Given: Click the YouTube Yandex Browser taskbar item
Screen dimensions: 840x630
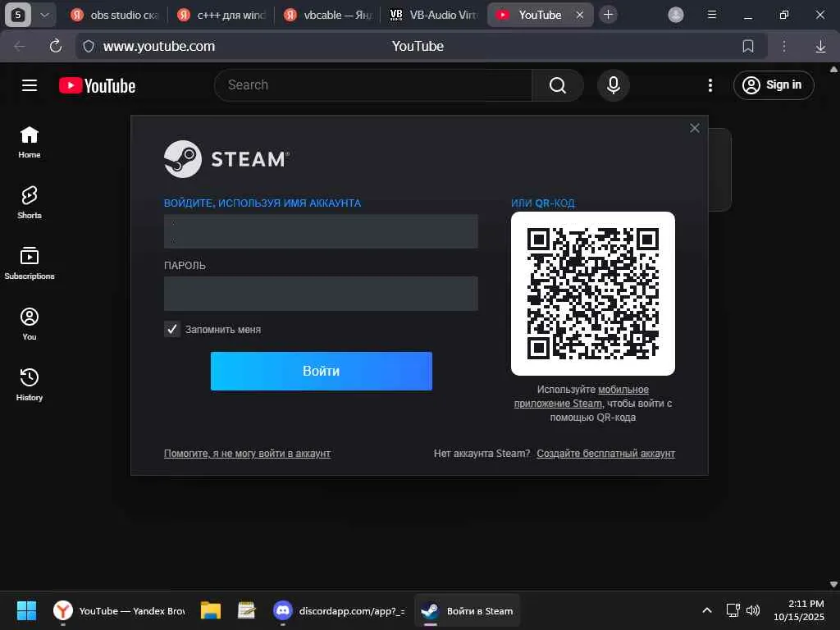Looking at the screenshot, I should 118,610.
